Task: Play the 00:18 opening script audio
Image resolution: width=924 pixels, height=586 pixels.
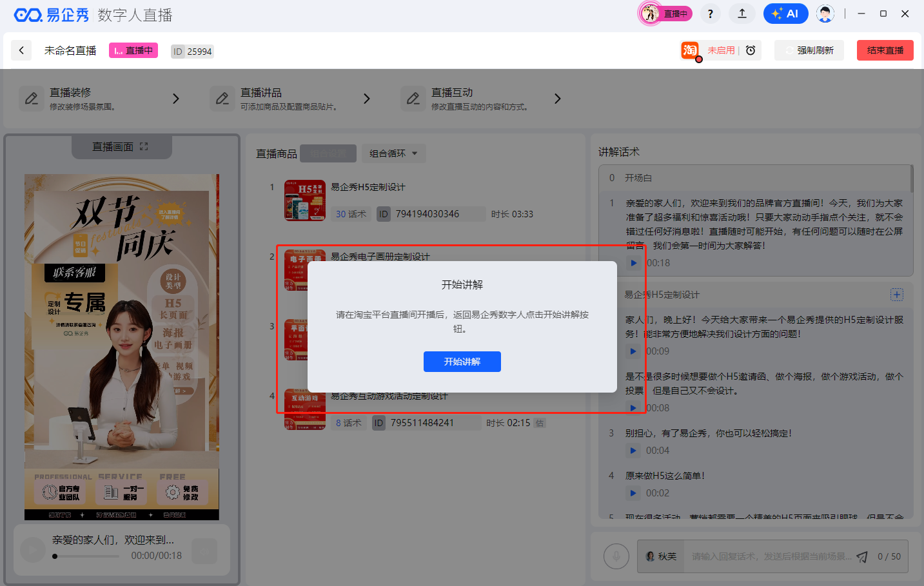Action: click(634, 263)
